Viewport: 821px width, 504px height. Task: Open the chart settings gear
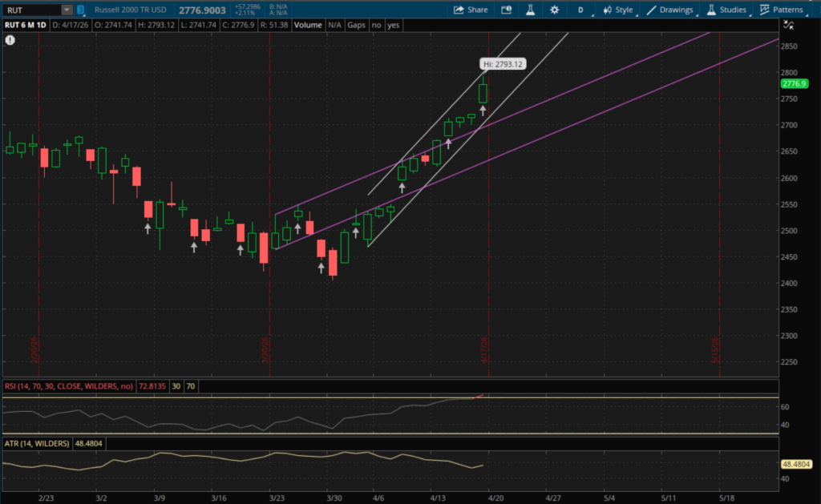click(554, 10)
